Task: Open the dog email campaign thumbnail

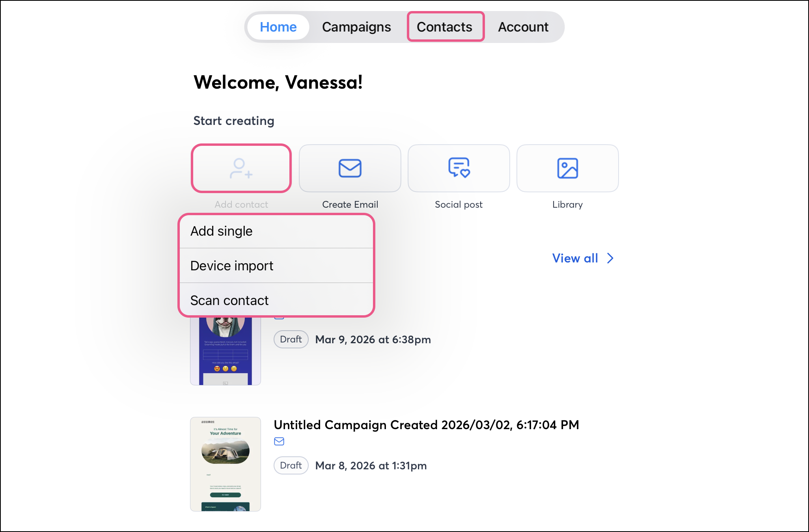Action: pyautogui.click(x=226, y=351)
